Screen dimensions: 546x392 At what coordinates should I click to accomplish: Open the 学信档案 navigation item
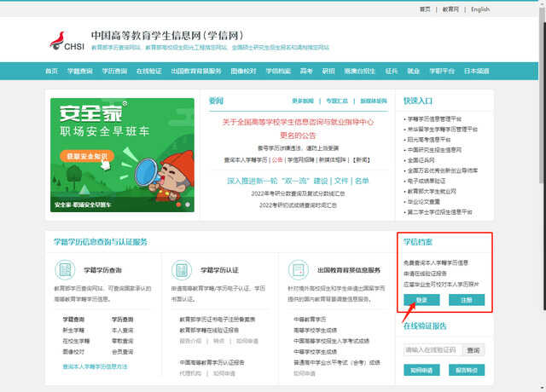point(278,72)
